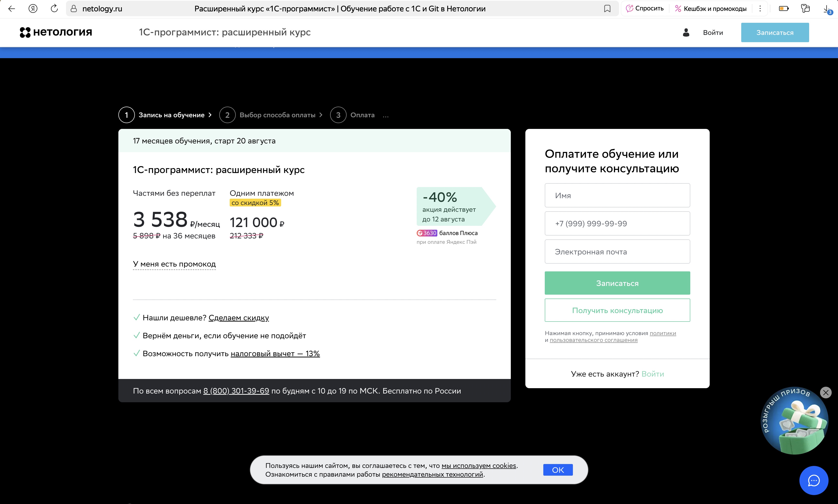Click the battery saver icon
The width and height of the screenshot is (838, 504).
point(784,9)
